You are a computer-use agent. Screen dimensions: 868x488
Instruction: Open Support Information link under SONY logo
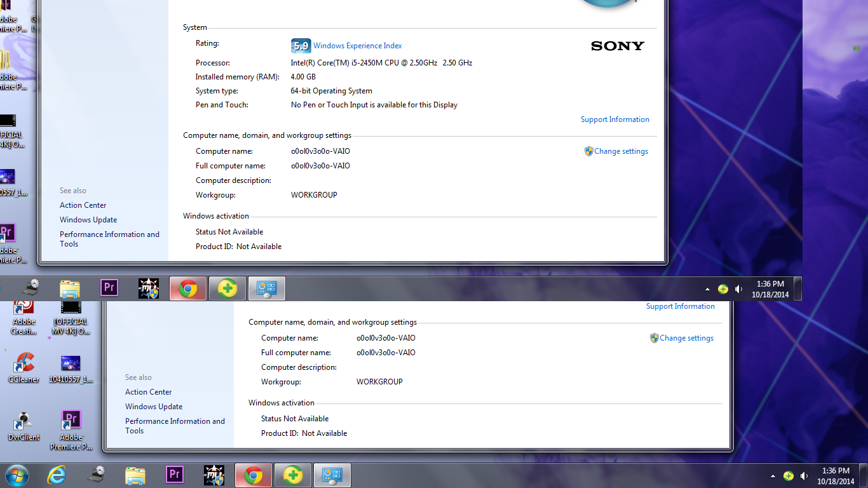click(x=615, y=119)
